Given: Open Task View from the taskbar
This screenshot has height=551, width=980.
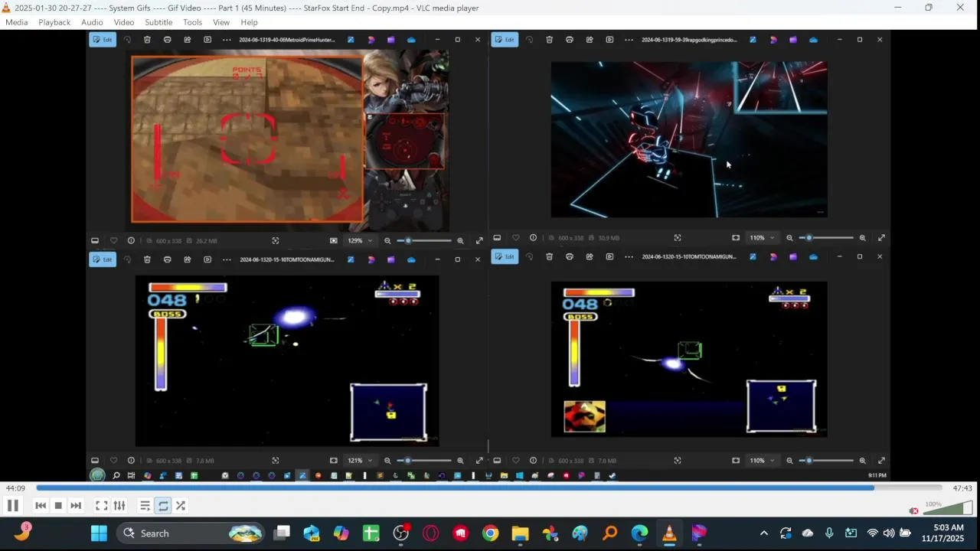Looking at the screenshot, I should coord(283,533).
